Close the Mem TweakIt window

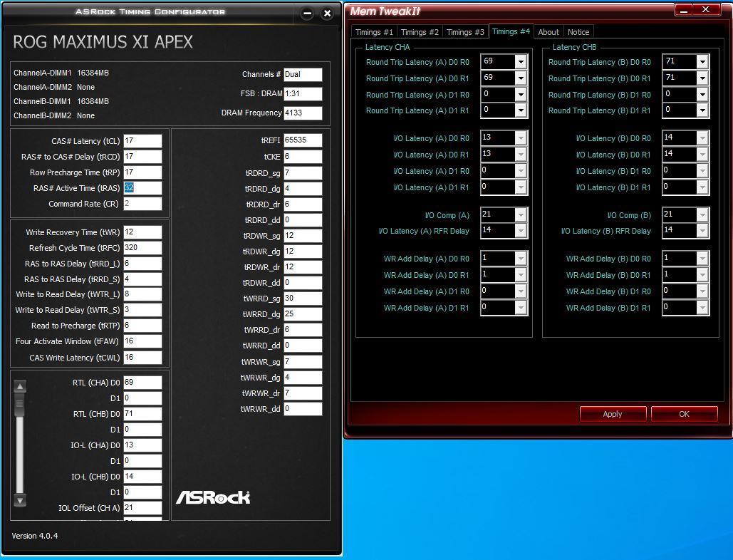pyautogui.click(x=706, y=10)
